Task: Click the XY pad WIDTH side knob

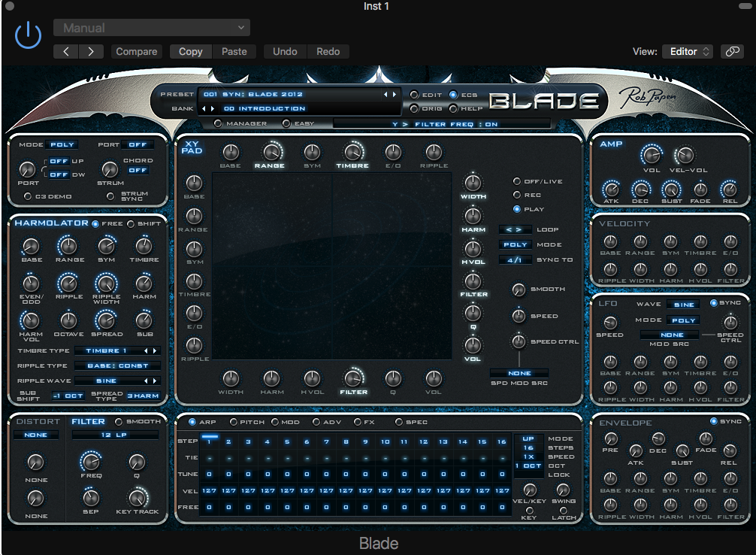Action: click(x=473, y=183)
